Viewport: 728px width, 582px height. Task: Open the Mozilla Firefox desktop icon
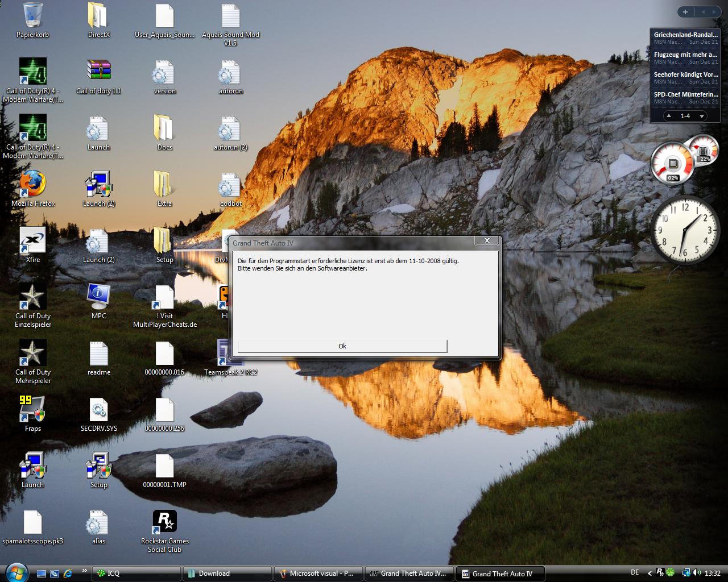33,184
